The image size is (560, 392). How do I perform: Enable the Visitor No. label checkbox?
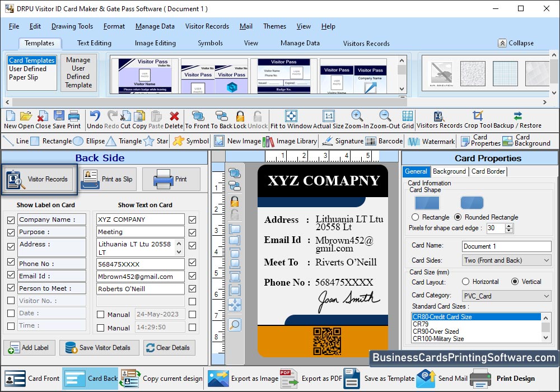(11, 301)
